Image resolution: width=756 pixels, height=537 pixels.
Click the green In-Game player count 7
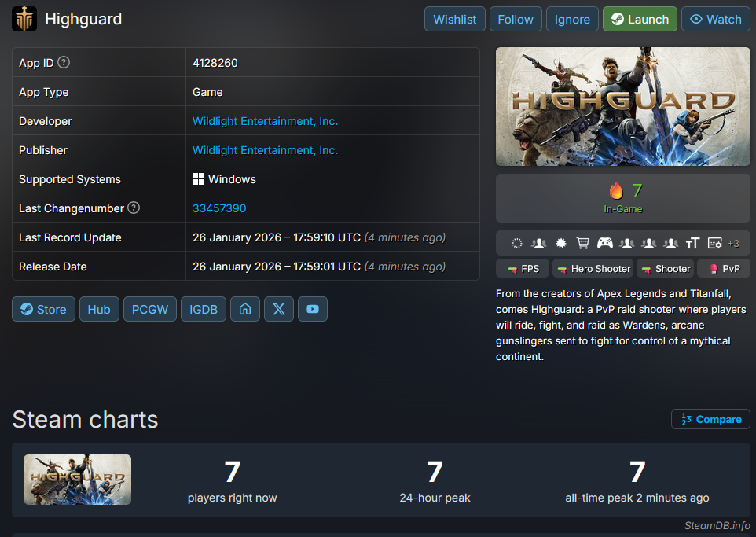(x=637, y=190)
